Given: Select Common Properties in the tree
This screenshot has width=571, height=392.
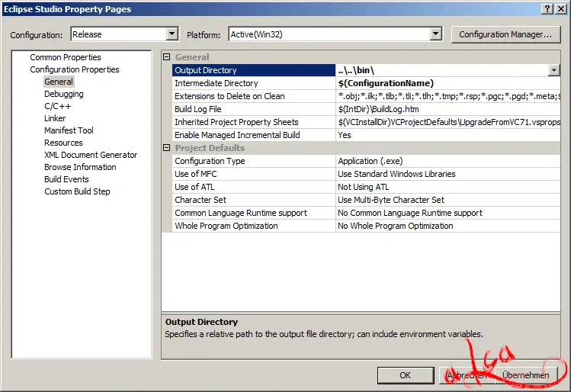Looking at the screenshot, I should 66,57.
